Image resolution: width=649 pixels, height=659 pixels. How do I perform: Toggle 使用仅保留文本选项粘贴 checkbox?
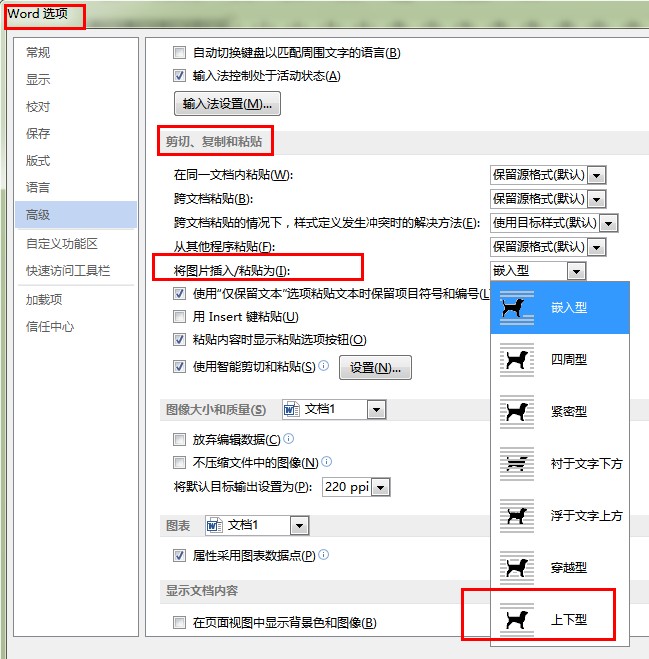click(x=179, y=293)
